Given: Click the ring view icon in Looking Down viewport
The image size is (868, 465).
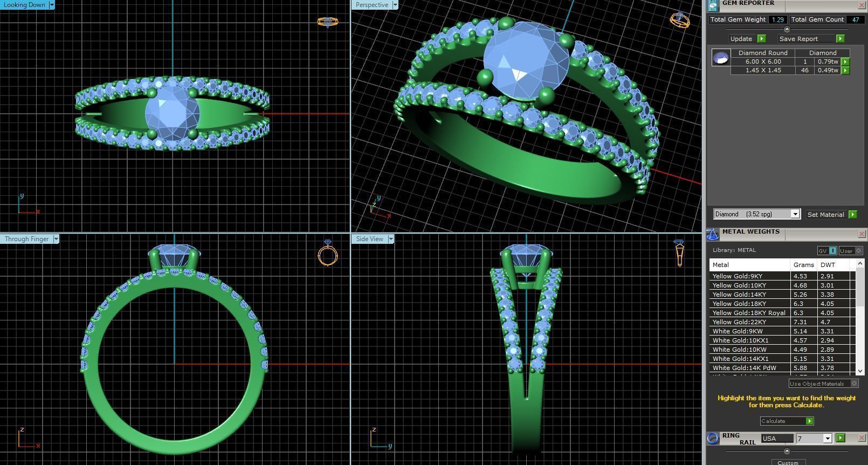Looking at the screenshot, I should (x=327, y=22).
